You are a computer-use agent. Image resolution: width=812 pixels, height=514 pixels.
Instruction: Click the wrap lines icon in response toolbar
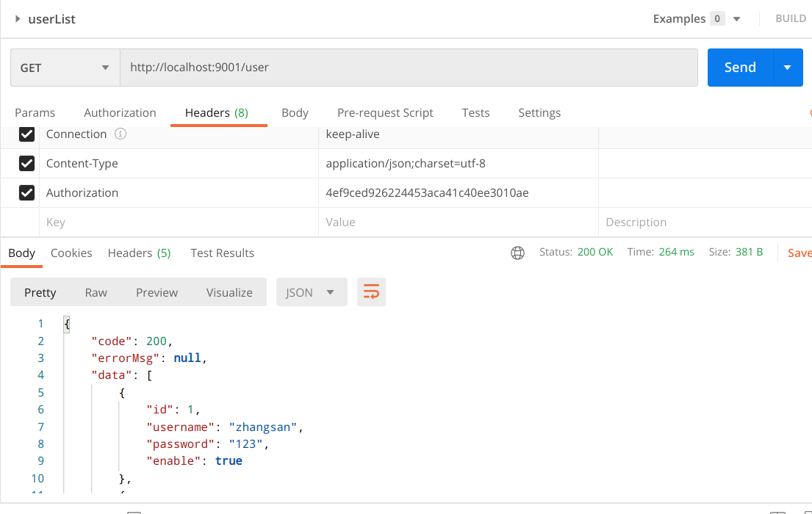coord(371,292)
